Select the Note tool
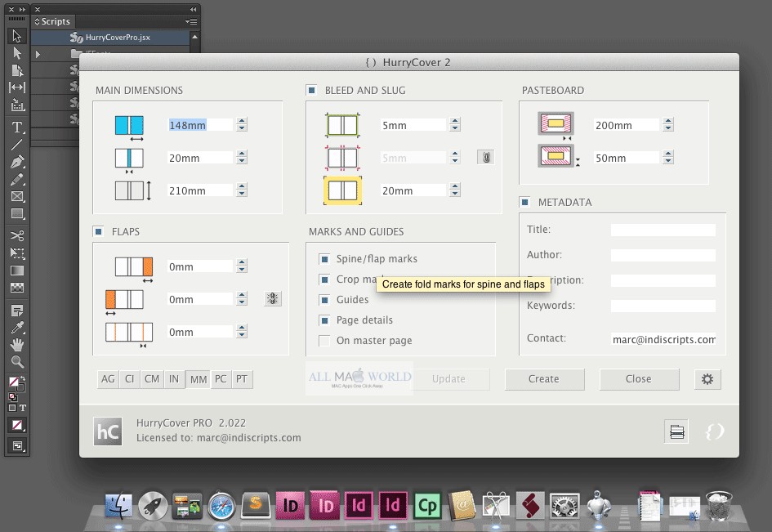Screen dimensions: 772x532 16,311
